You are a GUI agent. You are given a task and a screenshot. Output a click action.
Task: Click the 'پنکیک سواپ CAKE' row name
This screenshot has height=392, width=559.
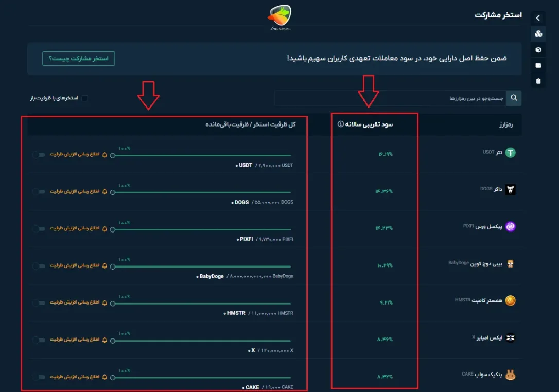point(482,375)
